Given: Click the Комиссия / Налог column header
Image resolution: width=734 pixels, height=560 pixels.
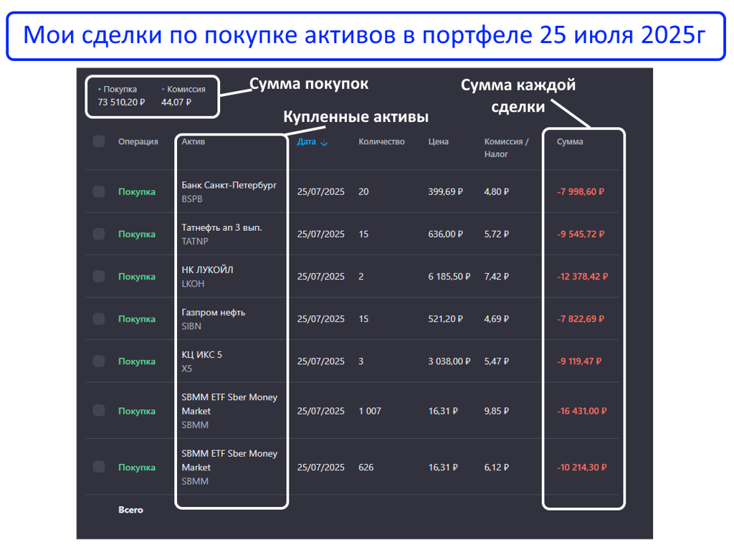Looking at the screenshot, I should (506, 148).
